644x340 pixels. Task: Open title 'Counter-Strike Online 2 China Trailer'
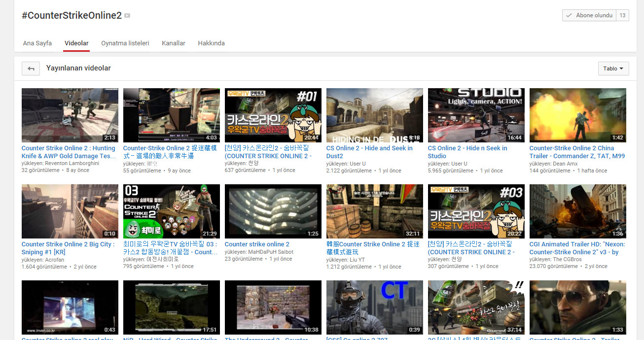click(577, 152)
